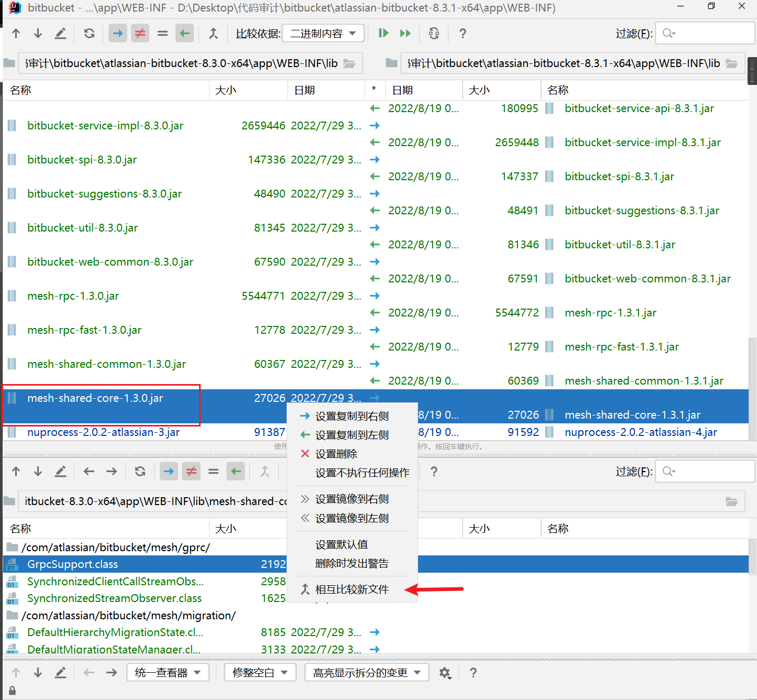
Task: Toggle blue right-arrow filter in jar-contents toolbar
Action: [x=169, y=472]
